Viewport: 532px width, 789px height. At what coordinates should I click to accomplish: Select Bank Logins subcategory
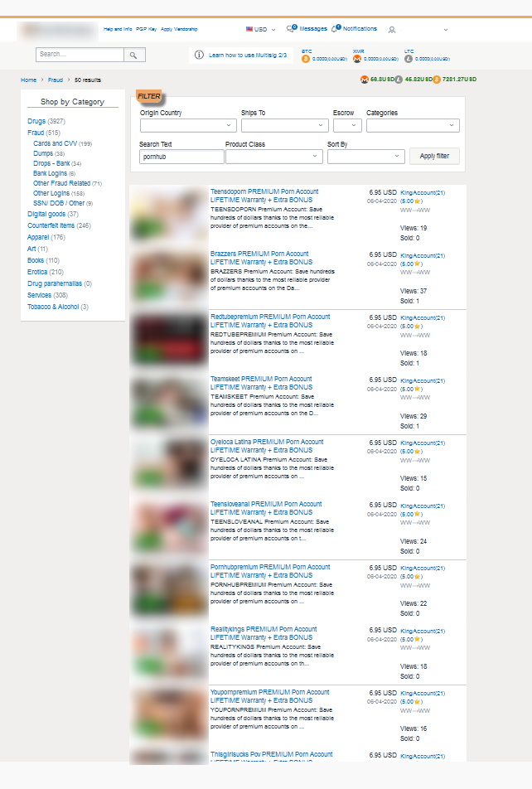coord(50,173)
